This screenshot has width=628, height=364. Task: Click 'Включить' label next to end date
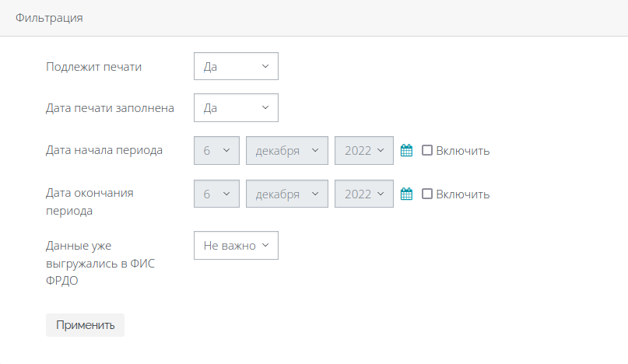tap(462, 194)
